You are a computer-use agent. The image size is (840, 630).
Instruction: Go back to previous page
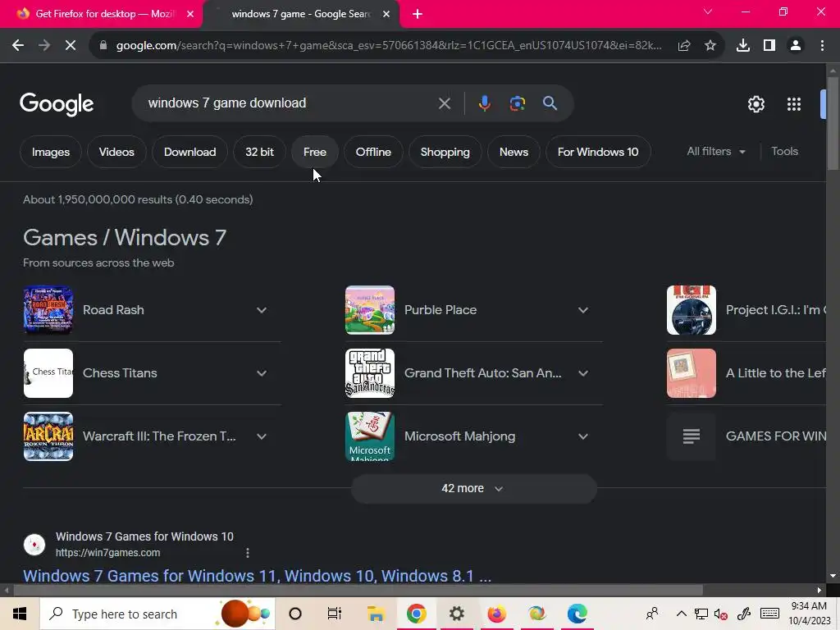pos(18,46)
